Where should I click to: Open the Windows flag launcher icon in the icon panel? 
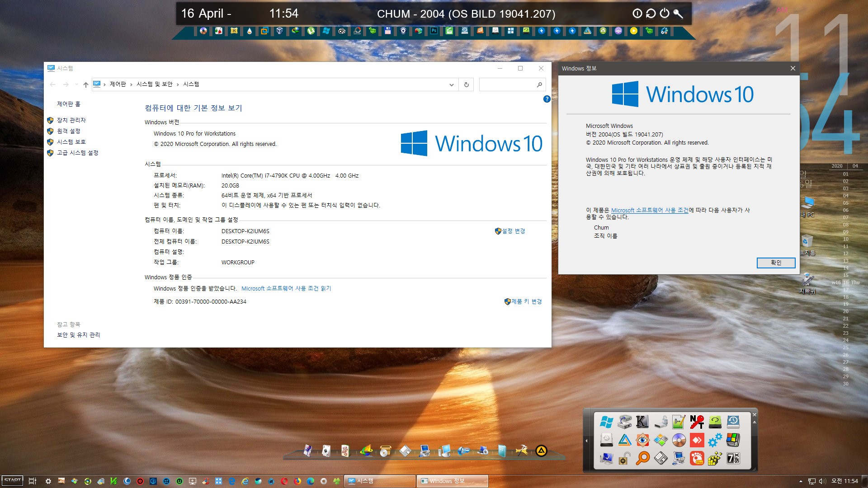coord(606,422)
